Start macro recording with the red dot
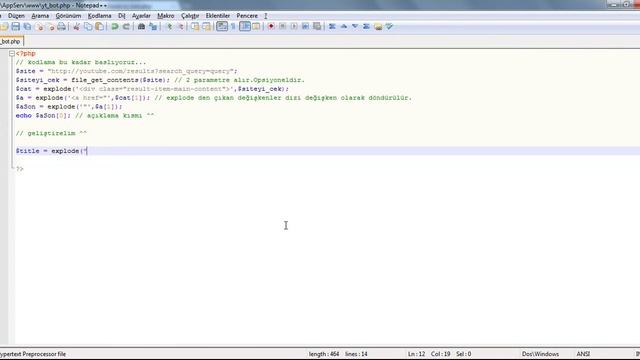This screenshot has width=640, height=360. [x=271, y=27]
